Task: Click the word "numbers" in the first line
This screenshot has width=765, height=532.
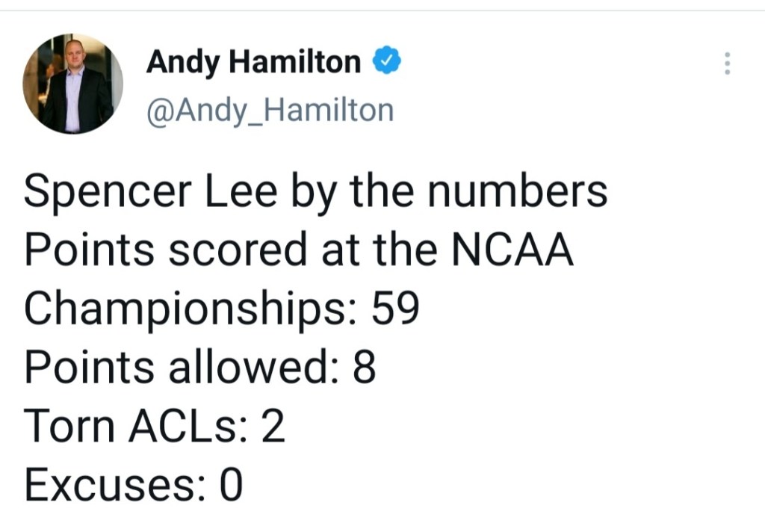Action: tap(517, 192)
